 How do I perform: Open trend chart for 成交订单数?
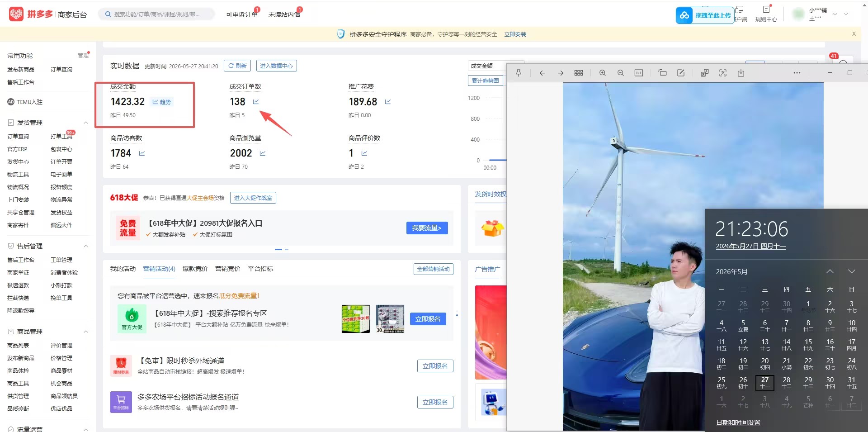(256, 102)
